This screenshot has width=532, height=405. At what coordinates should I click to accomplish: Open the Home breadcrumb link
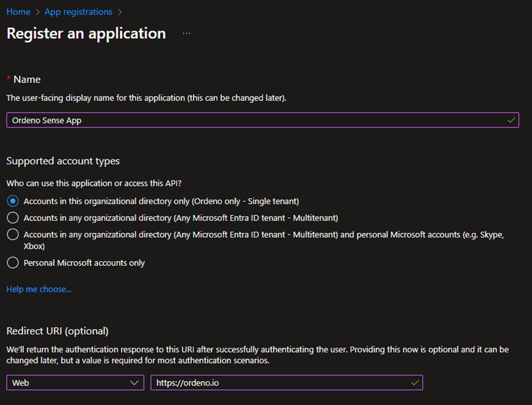pyautogui.click(x=18, y=12)
